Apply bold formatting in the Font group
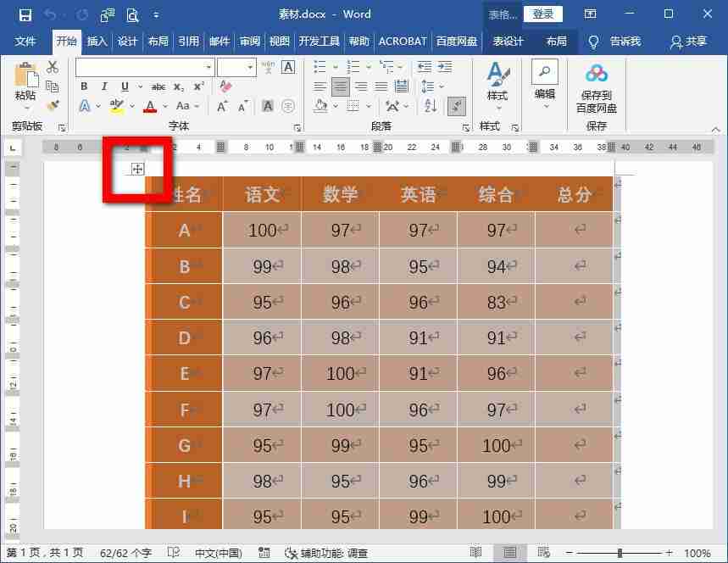Screen dimensions: 728x563 click(83, 86)
